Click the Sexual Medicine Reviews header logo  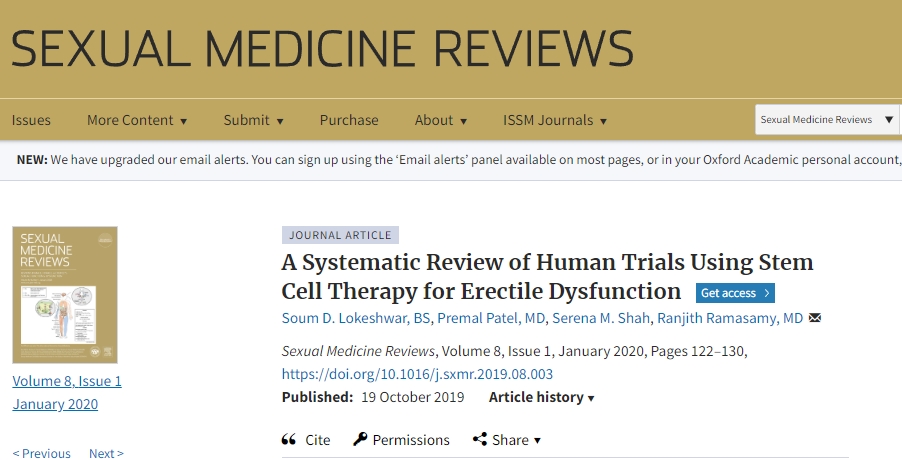coord(322,48)
